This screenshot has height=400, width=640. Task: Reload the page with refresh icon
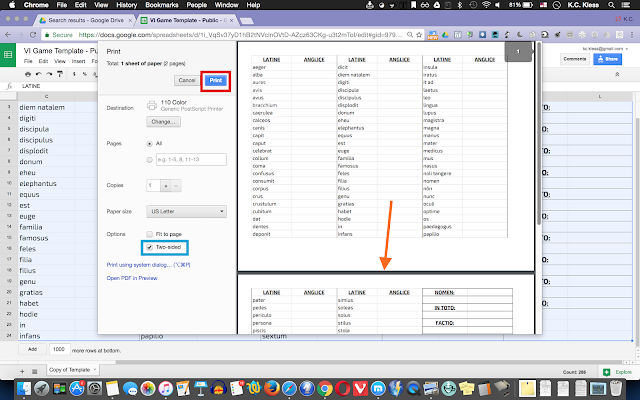[33, 35]
